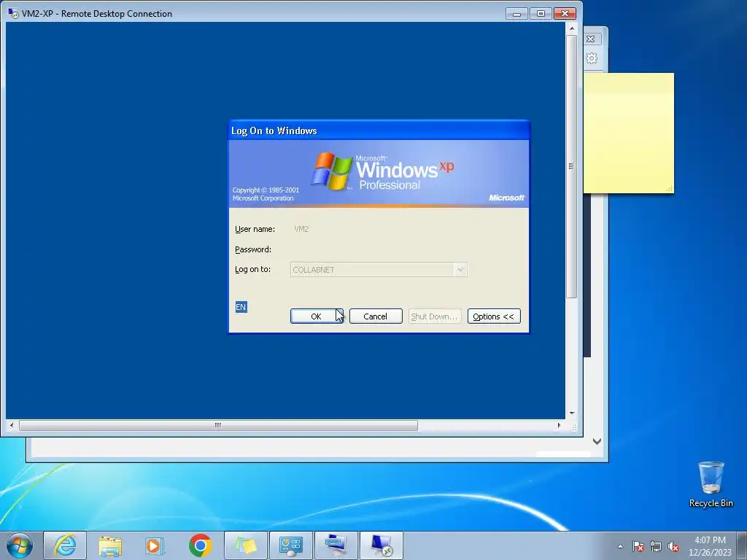Click the horizontal scrollbar left arrow
The height and width of the screenshot is (560, 747).
click(12, 425)
